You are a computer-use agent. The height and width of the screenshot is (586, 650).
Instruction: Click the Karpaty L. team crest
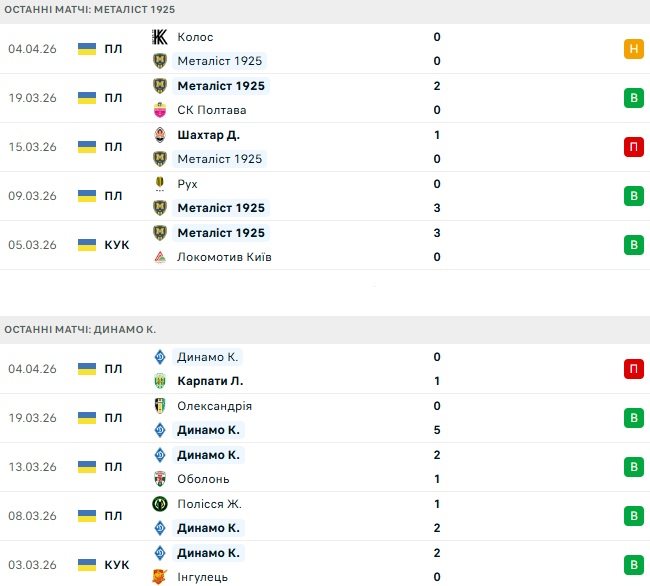tap(160, 381)
